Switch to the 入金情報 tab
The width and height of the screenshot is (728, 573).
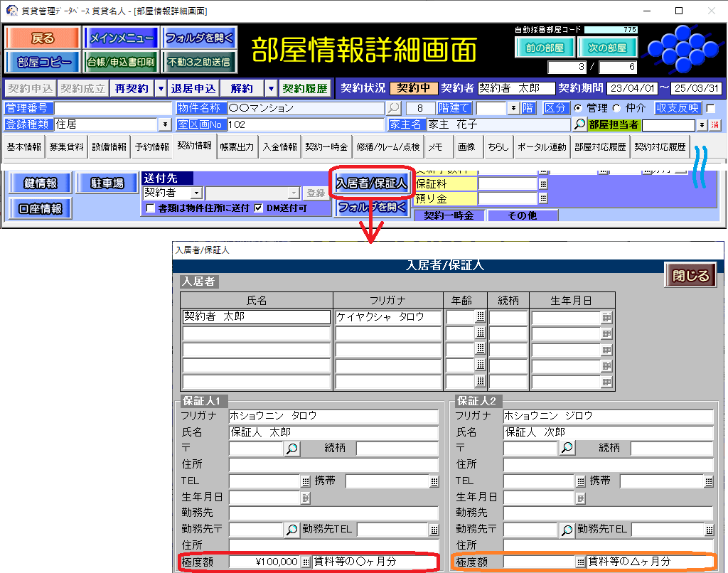279,147
